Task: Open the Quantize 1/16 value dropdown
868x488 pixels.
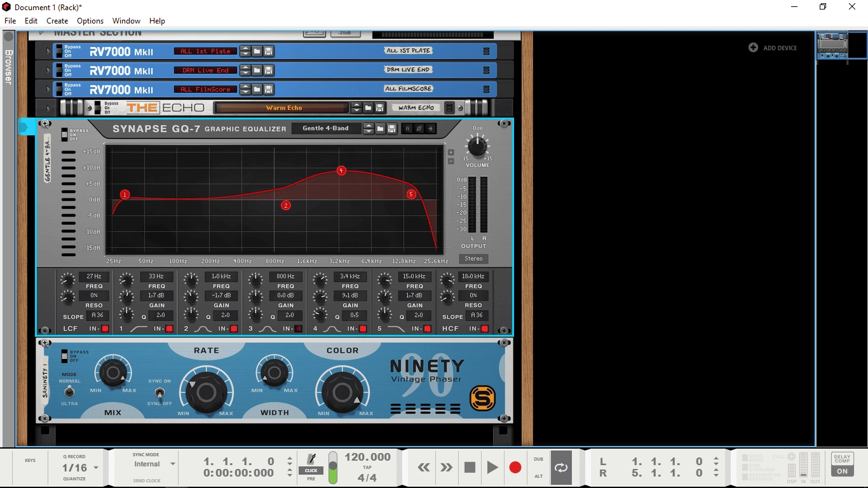Action: [80, 468]
